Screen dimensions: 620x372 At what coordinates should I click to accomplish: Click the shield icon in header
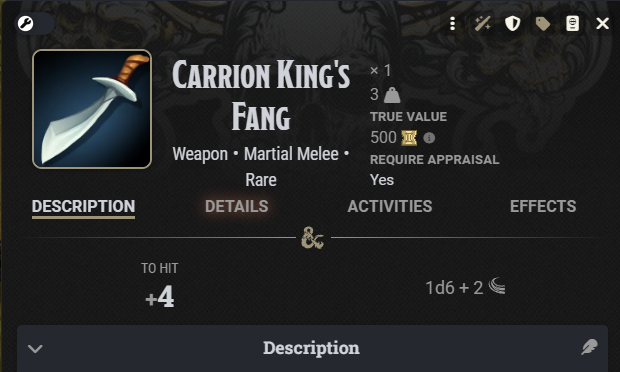pos(512,24)
